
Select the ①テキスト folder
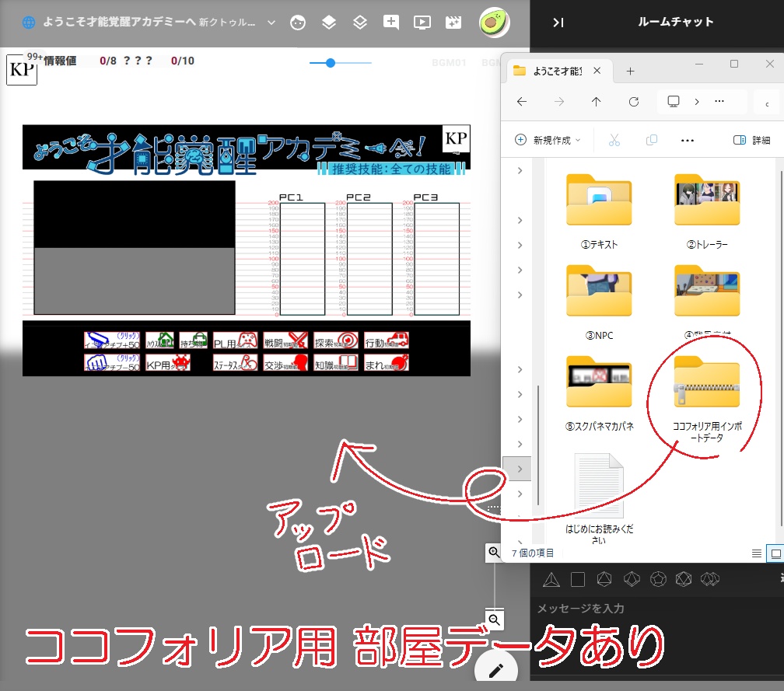[599, 211]
